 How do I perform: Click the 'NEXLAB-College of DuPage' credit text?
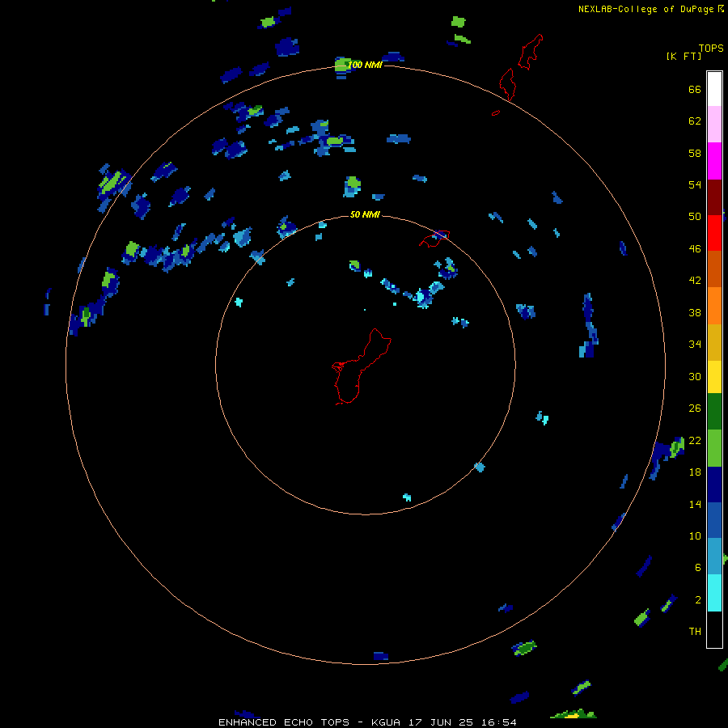[645, 9]
